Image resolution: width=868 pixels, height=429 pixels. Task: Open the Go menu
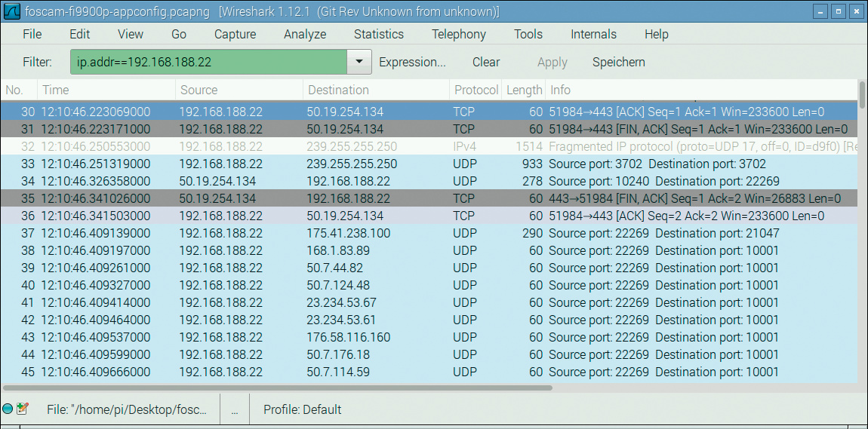coord(179,34)
